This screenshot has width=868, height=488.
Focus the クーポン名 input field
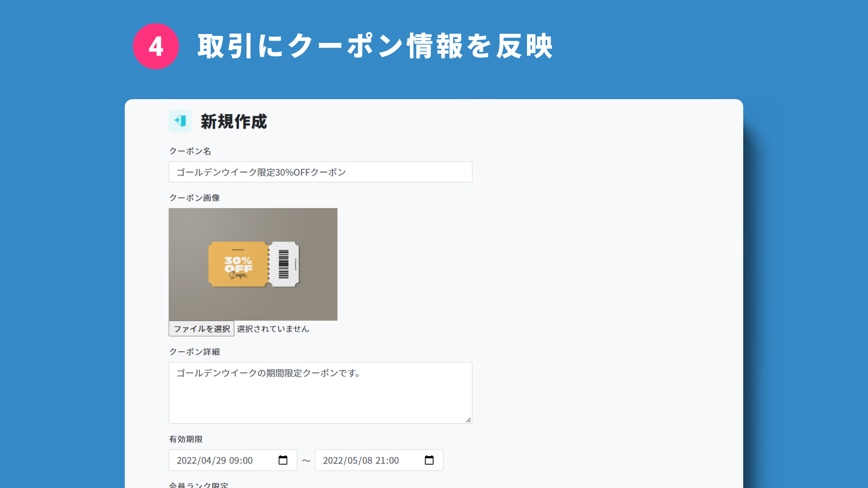[320, 172]
